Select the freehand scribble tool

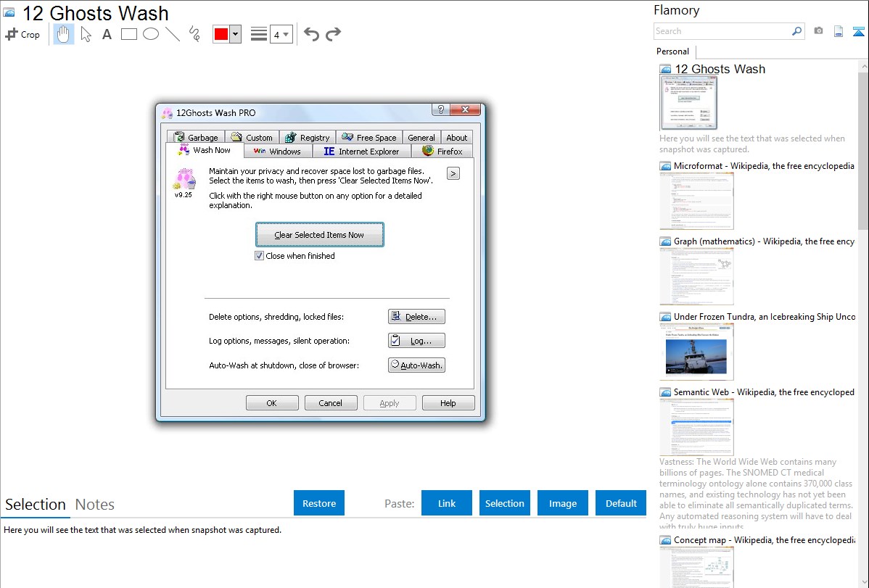tap(194, 34)
